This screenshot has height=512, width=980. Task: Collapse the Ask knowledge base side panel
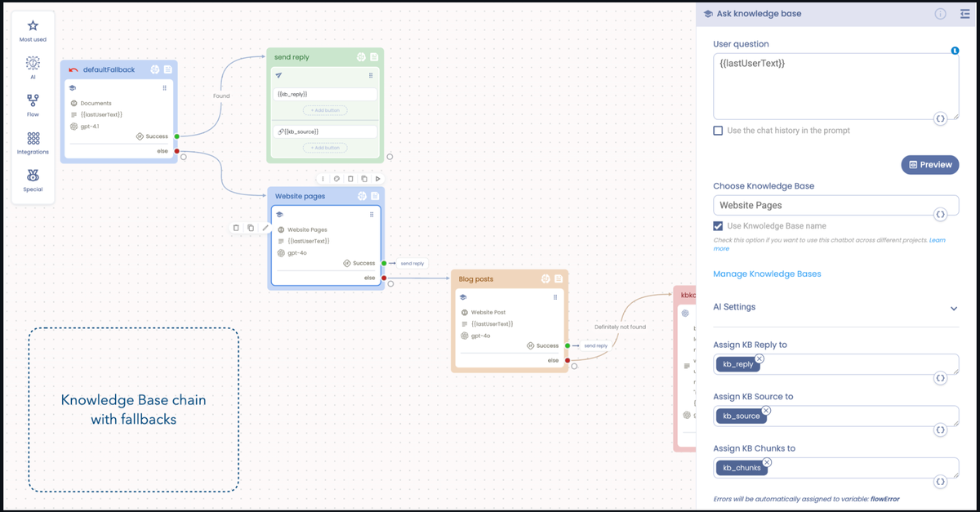964,14
